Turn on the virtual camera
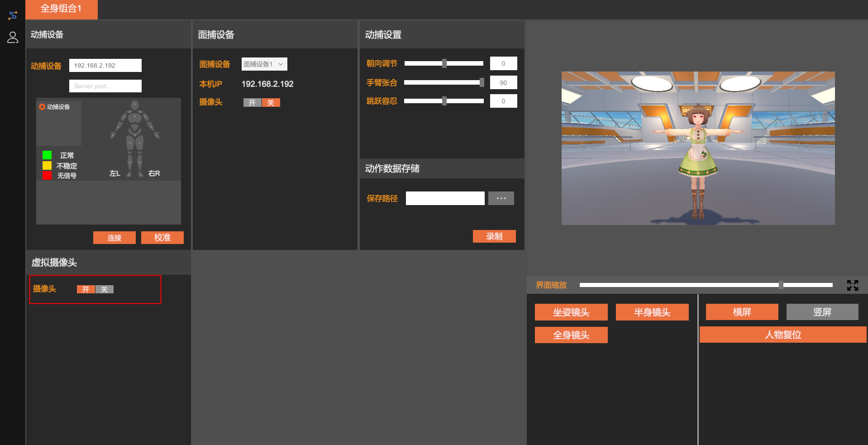The height and width of the screenshot is (445, 868). 86,290
